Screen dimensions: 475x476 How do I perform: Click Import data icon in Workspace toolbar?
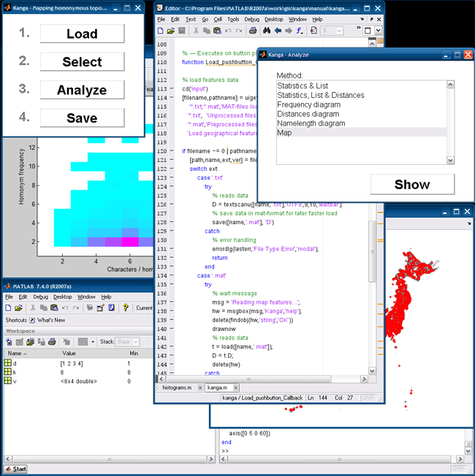click(30, 342)
